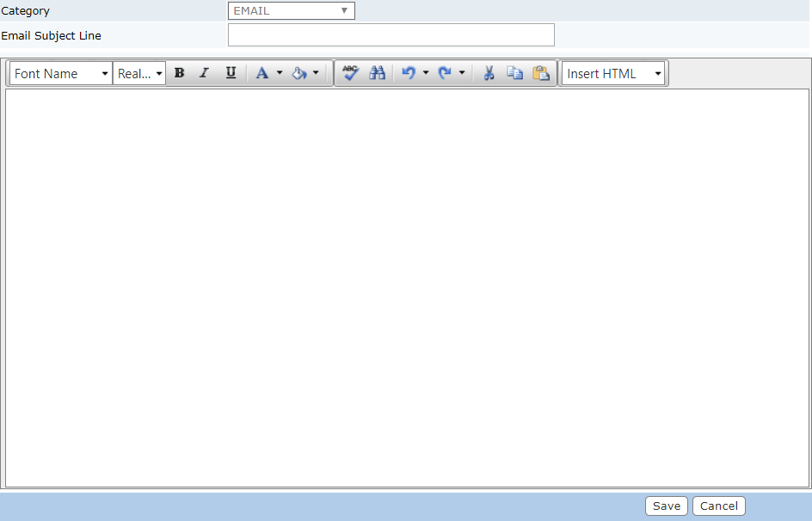The height and width of the screenshot is (521, 812).
Task: Apply the font color button
Action: coord(262,73)
